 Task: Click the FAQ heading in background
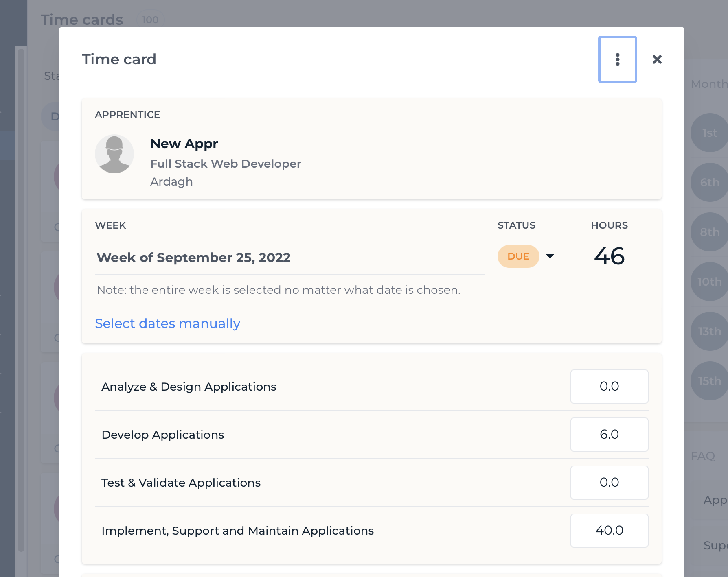(x=703, y=456)
